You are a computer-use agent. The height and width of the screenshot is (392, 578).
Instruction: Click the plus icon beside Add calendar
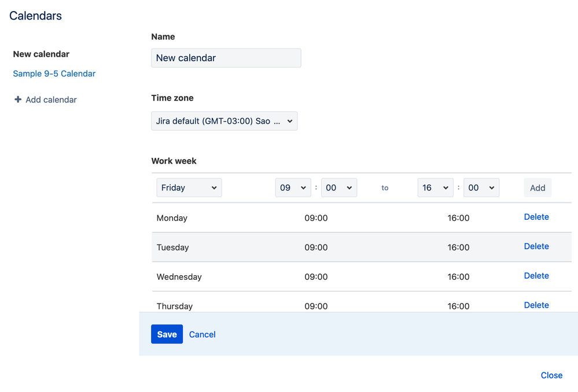tap(18, 99)
